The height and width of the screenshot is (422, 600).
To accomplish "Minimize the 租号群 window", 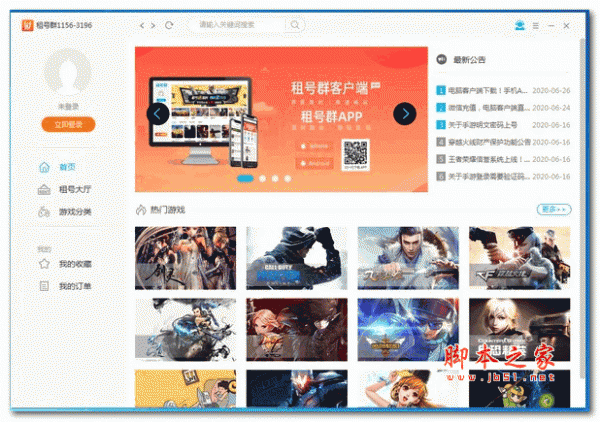I will [x=551, y=26].
